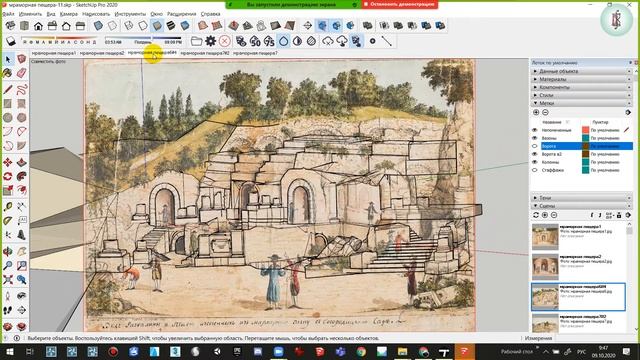Click the droplet icon in toolbar
This screenshot has height=360, width=640.
284,41
